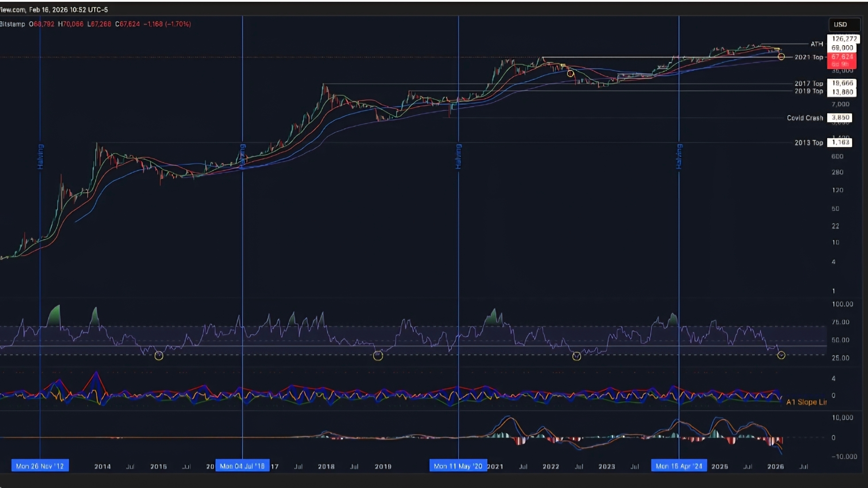The height and width of the screenshot is (488, 868).
Task: Select the 2017 Top horizontal line label
Action: point(809,83)
